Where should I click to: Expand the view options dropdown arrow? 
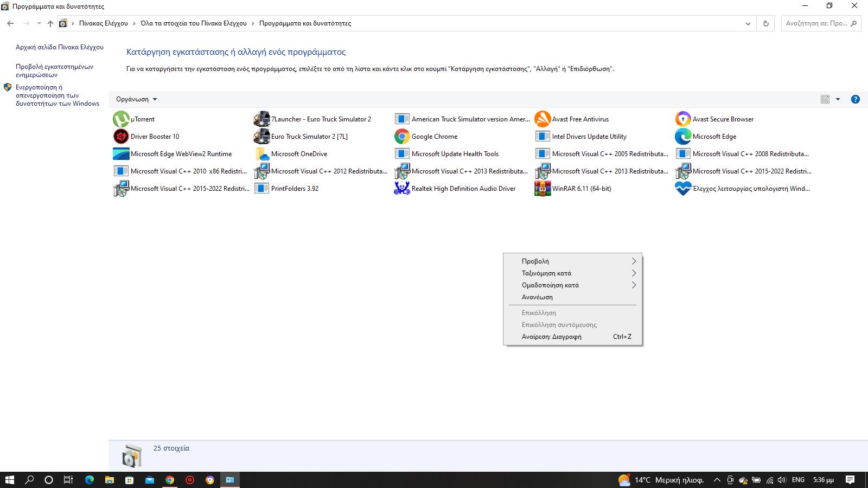(838, 99)
